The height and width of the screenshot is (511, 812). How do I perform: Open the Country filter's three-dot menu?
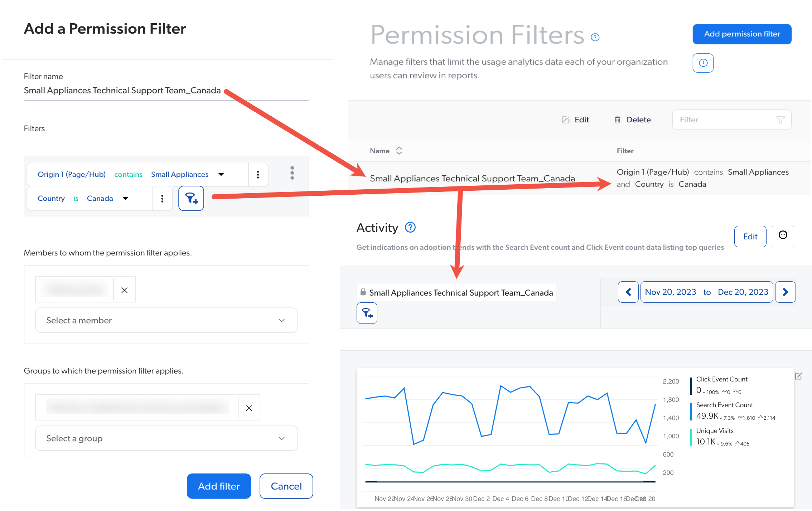(163, 198)
